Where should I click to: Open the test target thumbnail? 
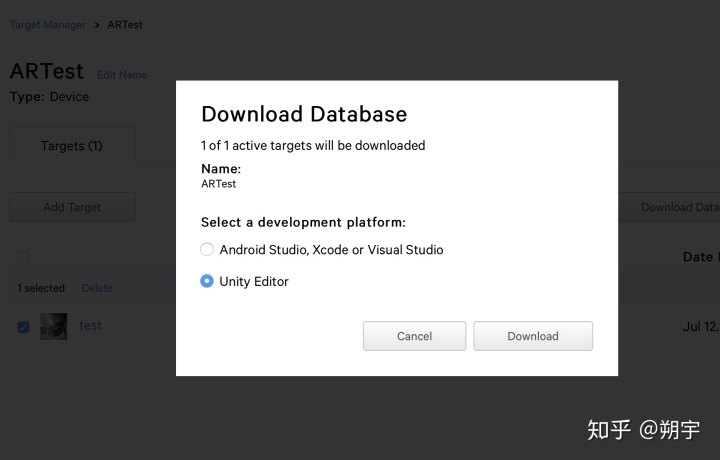(54, 326)
